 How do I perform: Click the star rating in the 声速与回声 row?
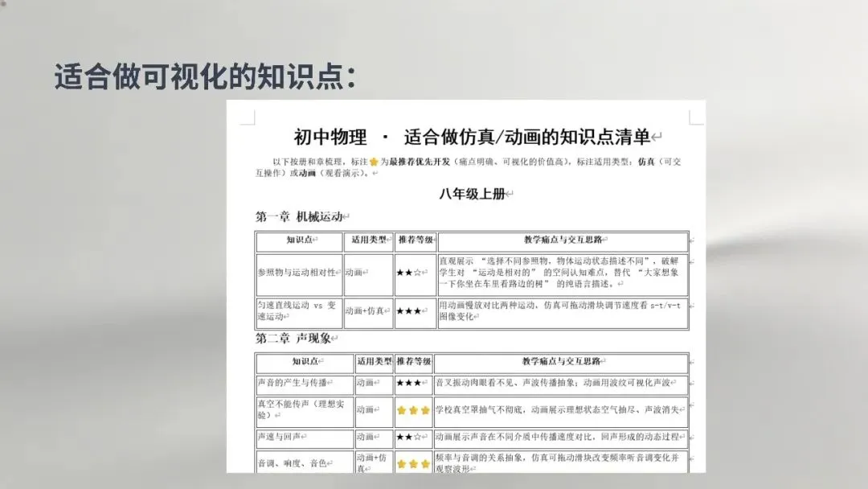pos(408,437)
